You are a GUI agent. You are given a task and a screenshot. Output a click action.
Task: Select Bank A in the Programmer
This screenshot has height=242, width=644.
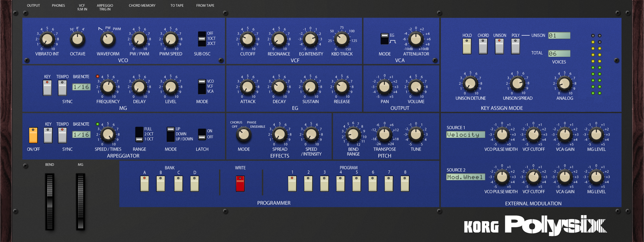click(x=145, y=184)
